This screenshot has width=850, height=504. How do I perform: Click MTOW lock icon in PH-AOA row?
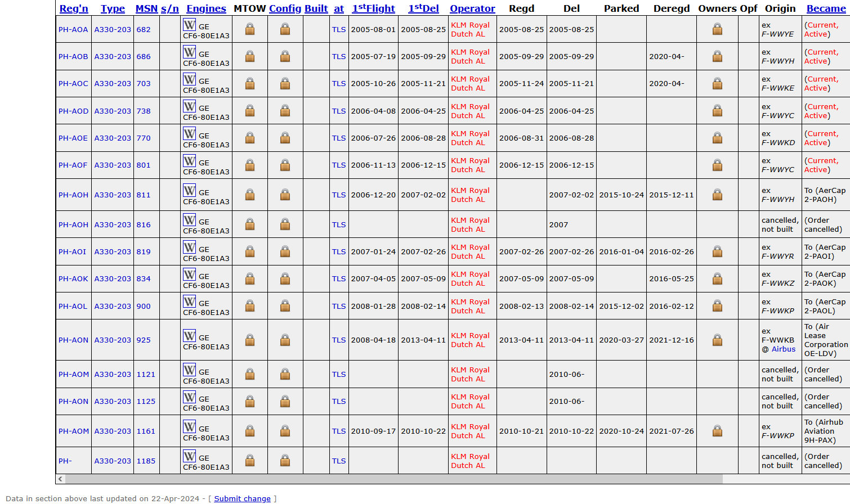(x=250, y=29)
